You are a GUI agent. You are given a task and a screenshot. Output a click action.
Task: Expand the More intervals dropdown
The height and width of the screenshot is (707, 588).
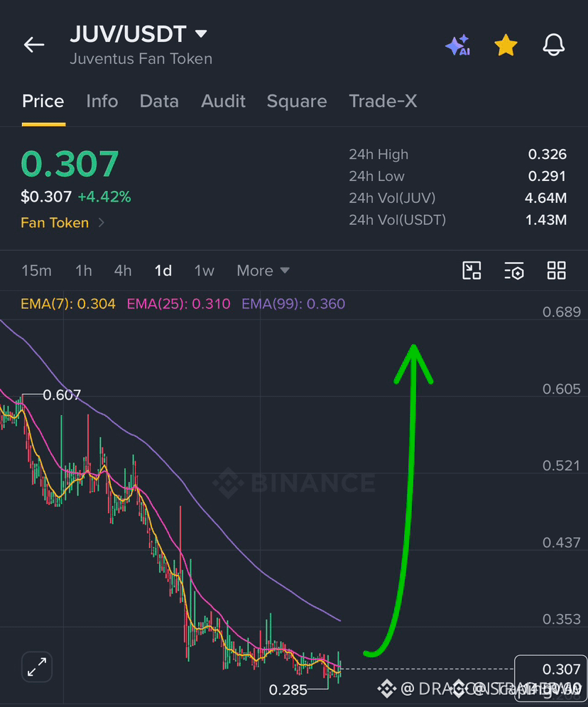point(263,270)
